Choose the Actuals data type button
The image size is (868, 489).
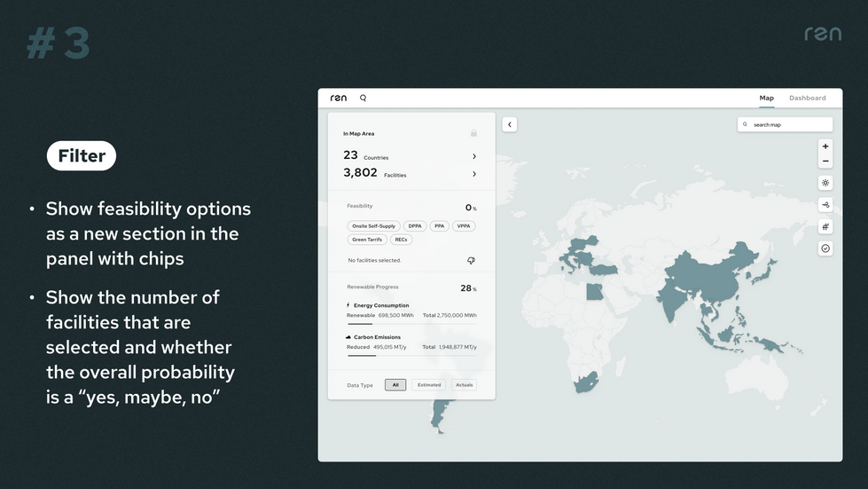pos(465,385)
